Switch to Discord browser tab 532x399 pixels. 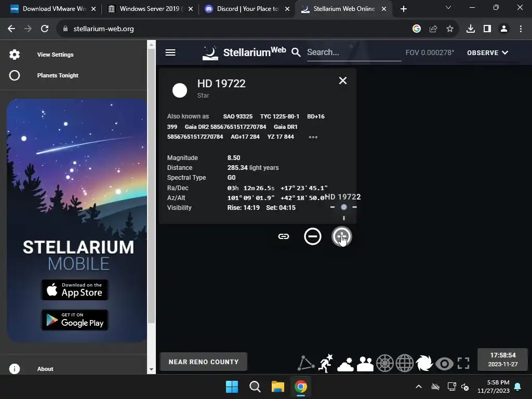pyautogui.click(x=247, y=9)
